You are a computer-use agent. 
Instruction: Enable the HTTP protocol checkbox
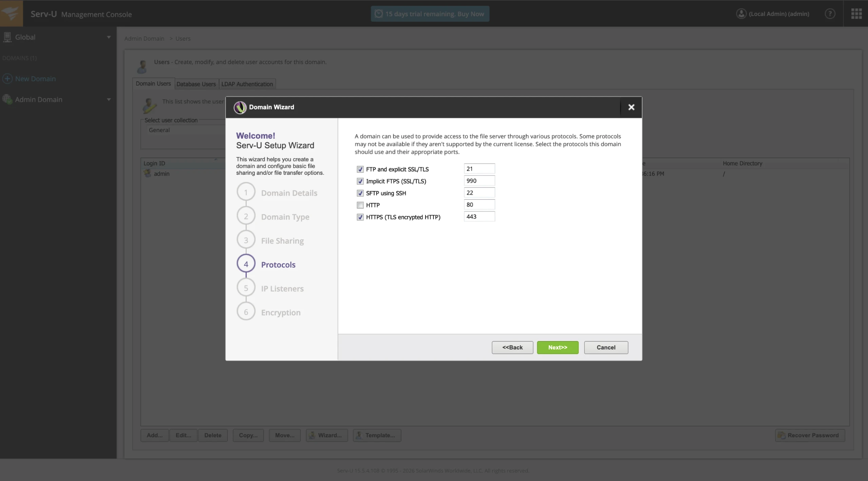point(360,205)
